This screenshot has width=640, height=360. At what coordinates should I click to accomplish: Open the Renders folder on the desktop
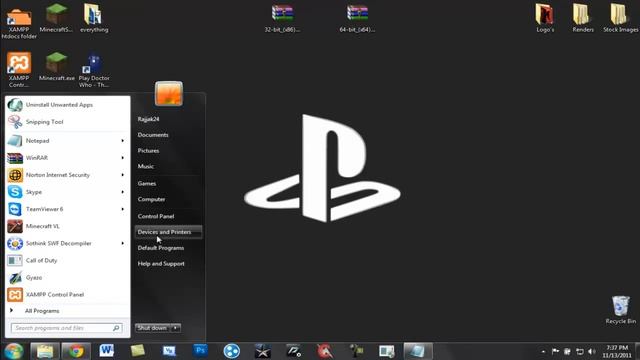(582, 18)
